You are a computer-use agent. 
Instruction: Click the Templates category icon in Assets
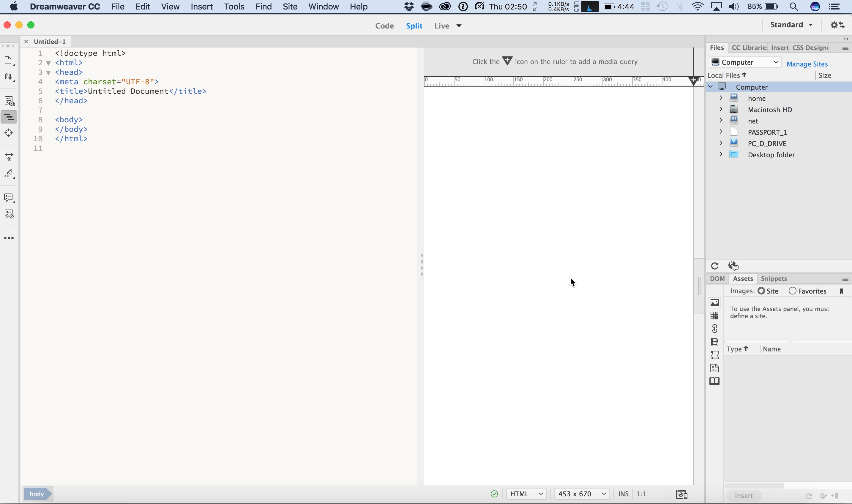point(715,368)
